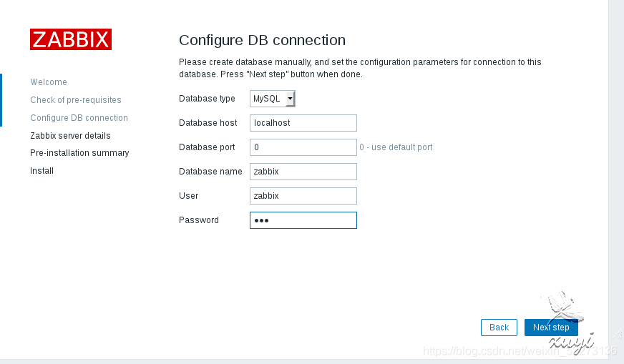Click the '0 - use default port' hint

[396, 147]
